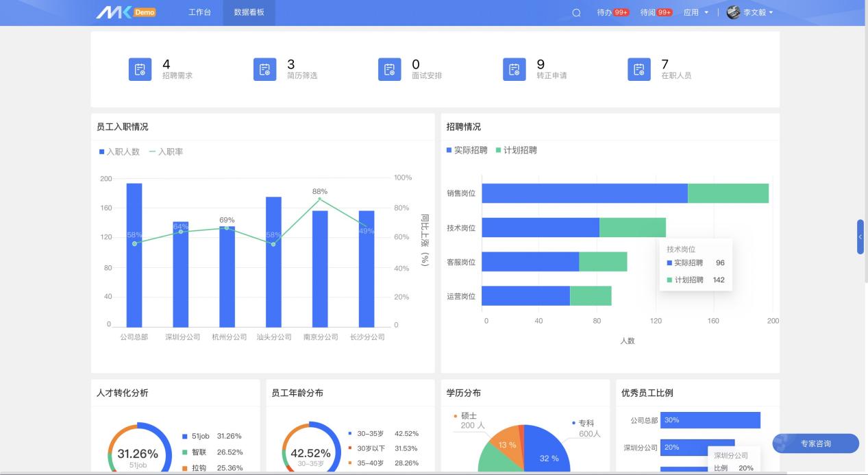
Task: Click the 招聘需求 clipboard icon
Action: (140, 69)
